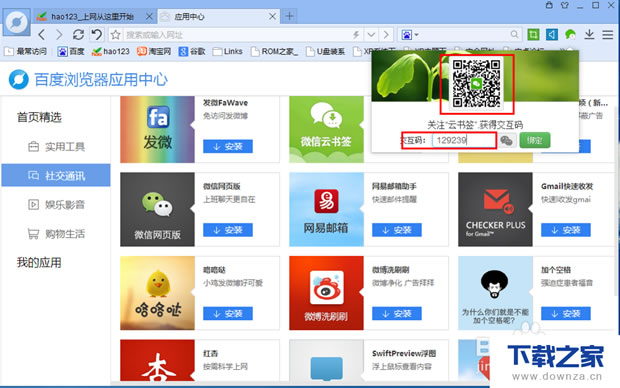
Task: Open the 最常访问 bookmark
Action: [26, 51]
